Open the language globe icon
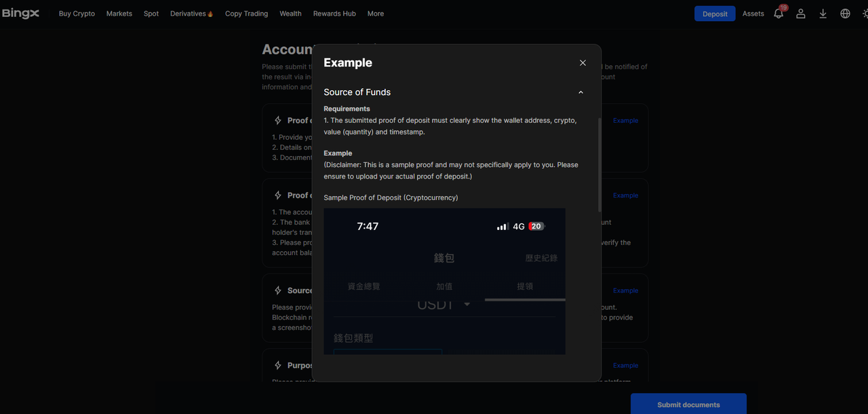This screenshot has width=868, height=414. 845,14
